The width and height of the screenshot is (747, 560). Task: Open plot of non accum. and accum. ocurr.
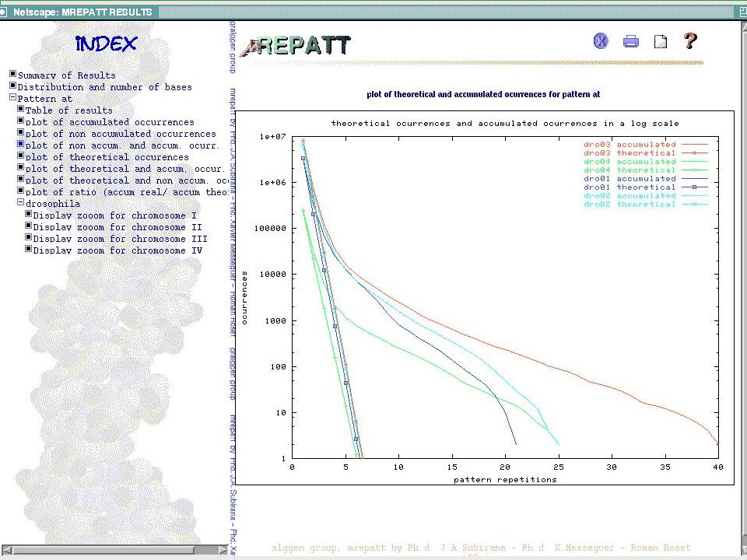pos(122,145)
